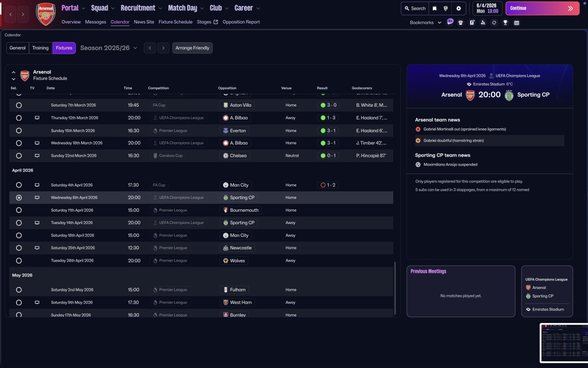Go forward with the header forward arrow
Viewport: 588px width, 368px height.
(x=23, y=14)
